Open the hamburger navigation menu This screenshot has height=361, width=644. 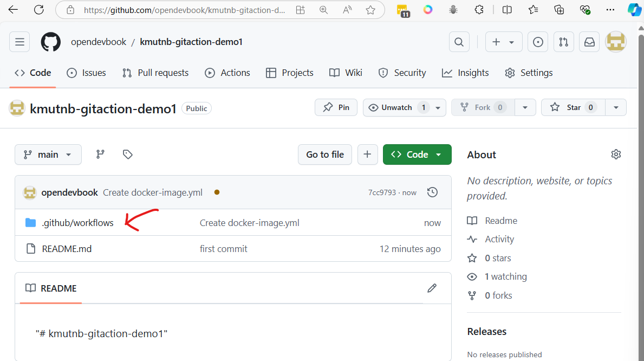click(x=19, y=42)
